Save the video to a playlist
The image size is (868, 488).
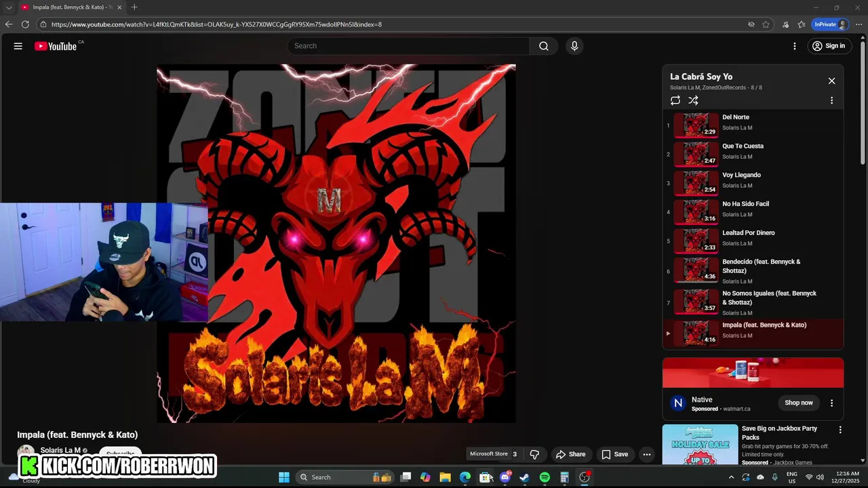(614, 454)
